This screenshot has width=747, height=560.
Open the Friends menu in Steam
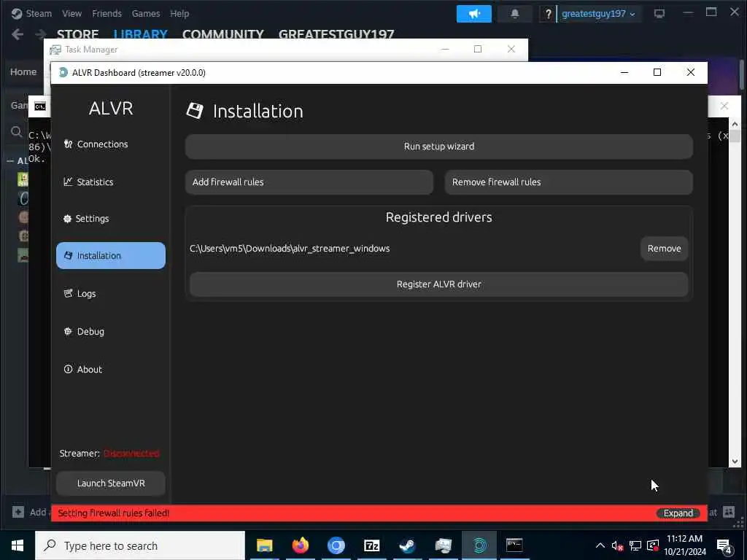107,13
